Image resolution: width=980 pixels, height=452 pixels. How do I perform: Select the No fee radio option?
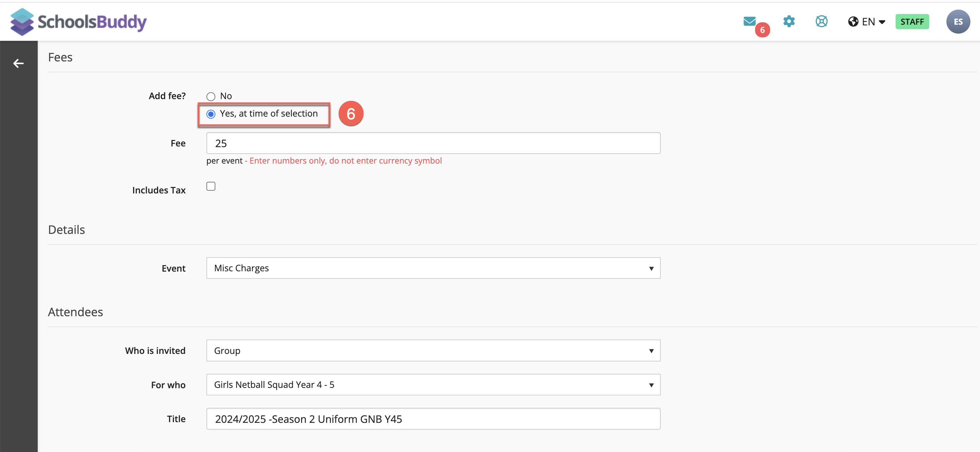[x=211, y=97]
